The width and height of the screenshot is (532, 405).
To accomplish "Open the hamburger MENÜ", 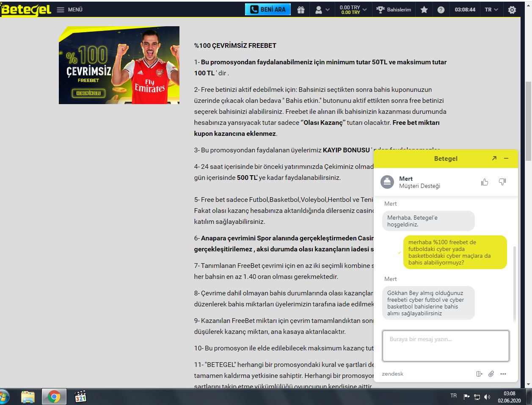I will point(70,10).
